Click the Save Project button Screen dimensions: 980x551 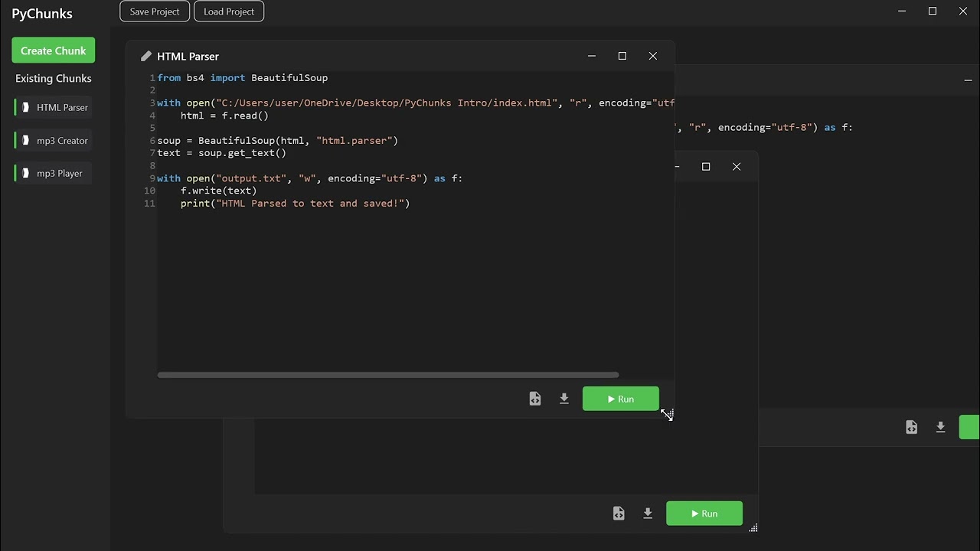tap(155, 11)
